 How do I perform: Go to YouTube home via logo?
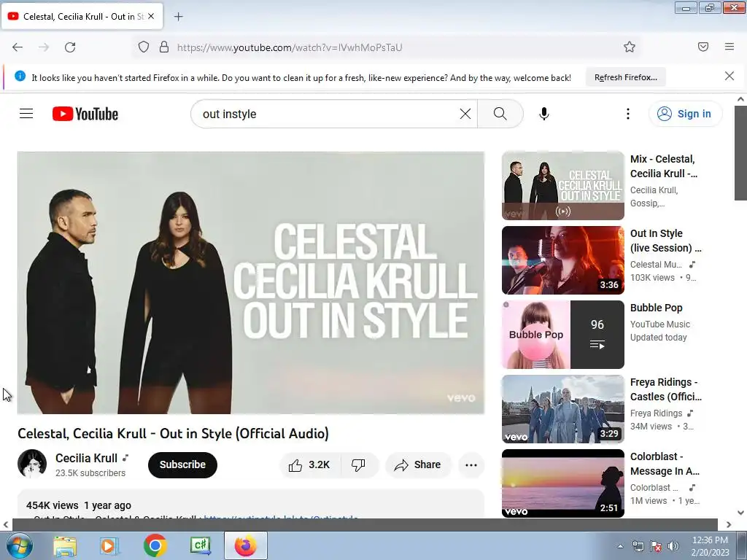point(85,114)
